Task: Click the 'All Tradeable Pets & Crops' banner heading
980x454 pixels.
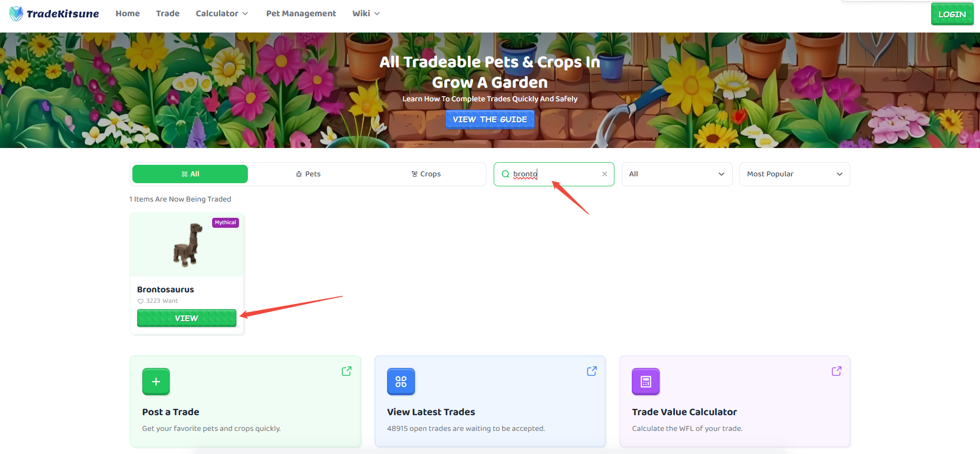Action: click(490, 72)
